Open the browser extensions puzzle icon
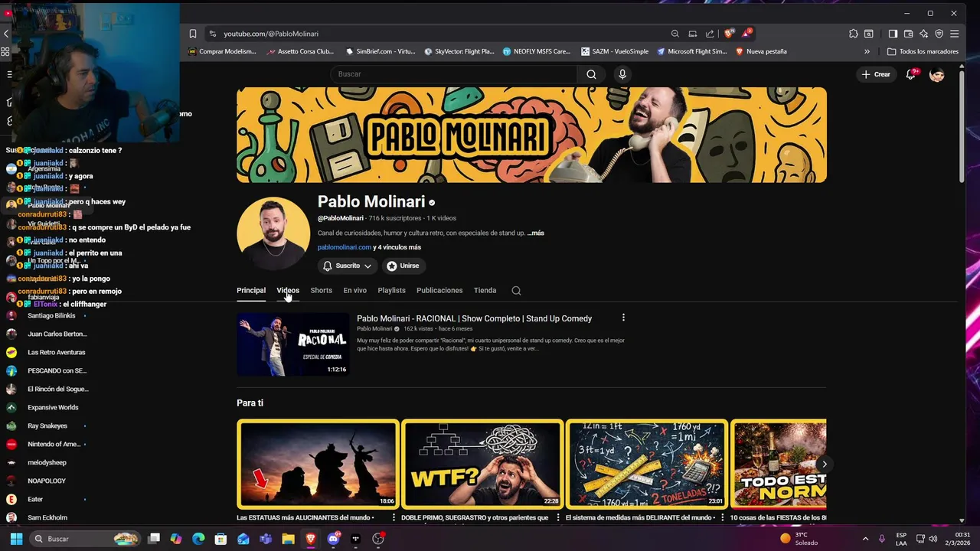 853,34
